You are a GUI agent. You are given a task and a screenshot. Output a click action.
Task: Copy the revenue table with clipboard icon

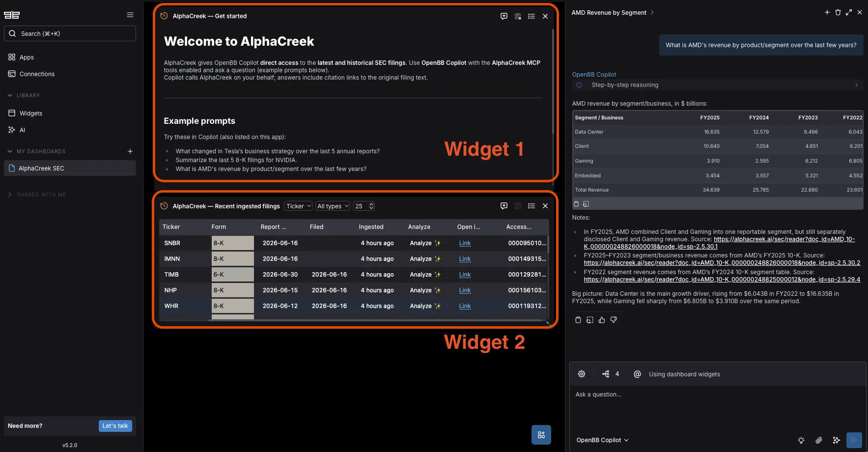[577, 204]
